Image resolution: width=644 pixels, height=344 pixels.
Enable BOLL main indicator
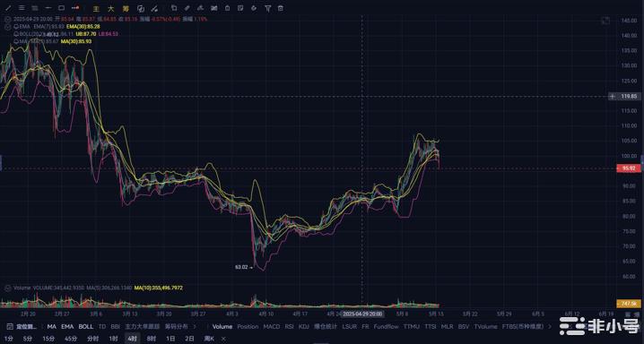(86, 327)
